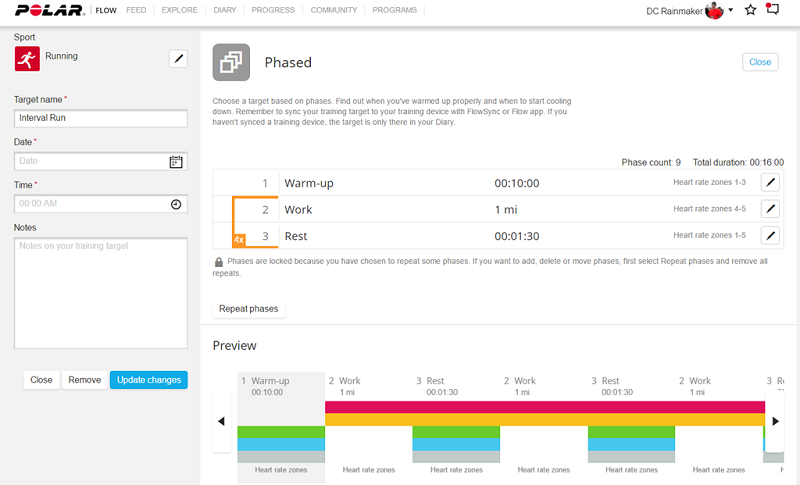The image size is (800, 485).
Task: Open notifications icon in header
Action: point(772,9)
